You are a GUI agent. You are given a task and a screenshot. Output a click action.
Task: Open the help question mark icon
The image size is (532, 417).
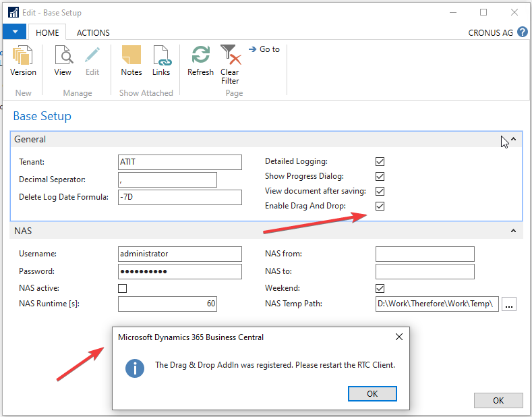pos(523,32)
